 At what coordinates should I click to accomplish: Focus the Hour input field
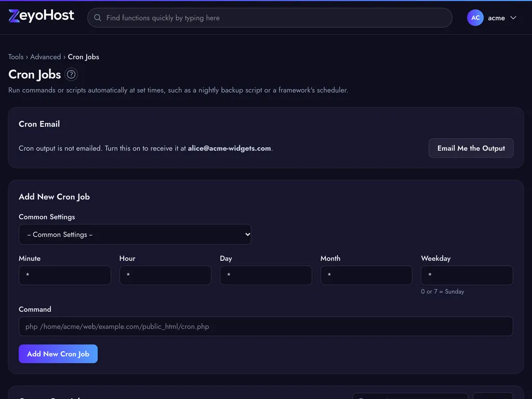[165, 275]
